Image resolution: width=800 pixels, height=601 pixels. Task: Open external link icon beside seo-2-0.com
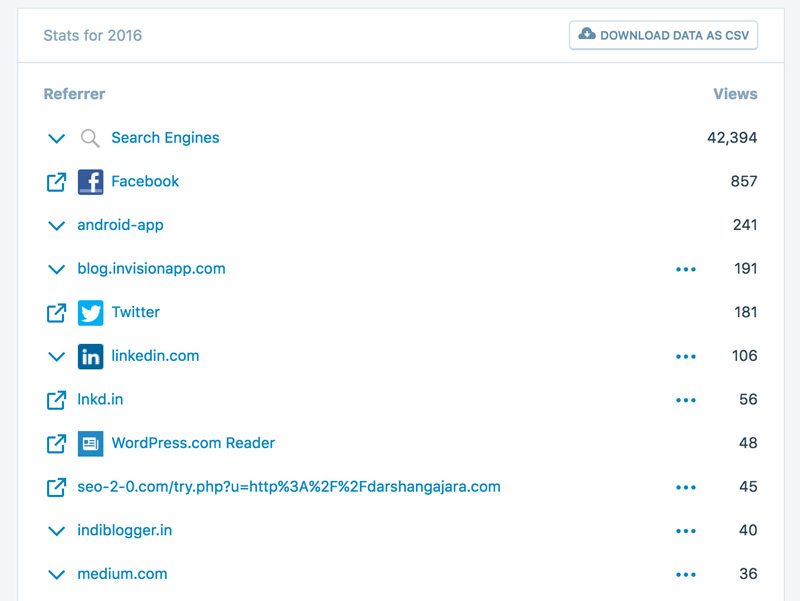pyautogui.click(x=57, y=487)
